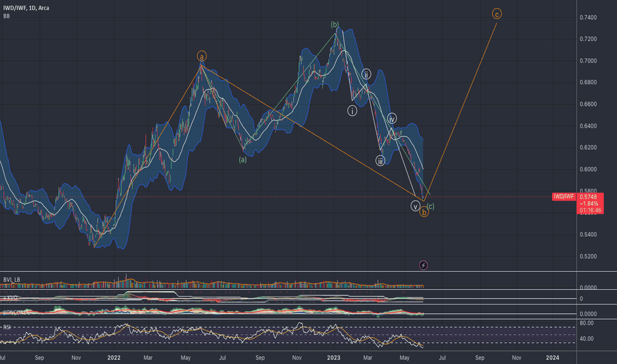Select the orange circled 'a' wave label

[201, 56]
